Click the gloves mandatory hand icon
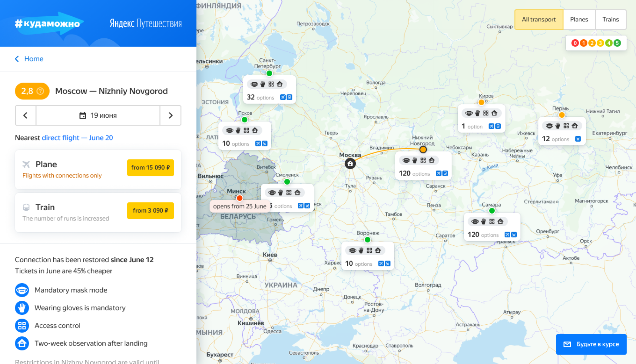The height and width of the screenshot is (364, 636). pos(22,308)
